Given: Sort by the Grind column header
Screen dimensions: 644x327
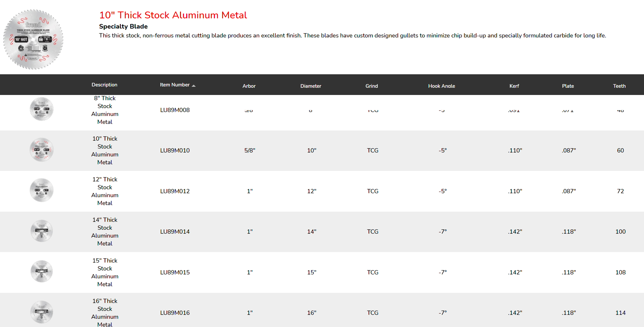Looking at the screenshot, I should [x=372, y=86].
